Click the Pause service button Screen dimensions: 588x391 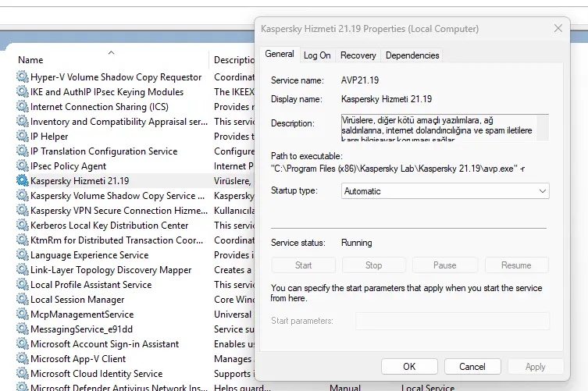(445, 265)
